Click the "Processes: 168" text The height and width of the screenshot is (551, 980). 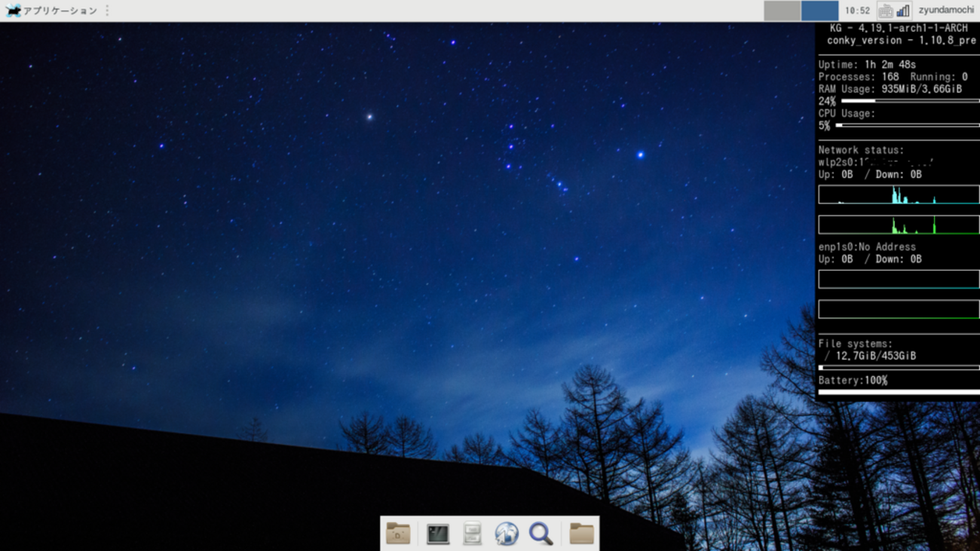coord(859,77)
